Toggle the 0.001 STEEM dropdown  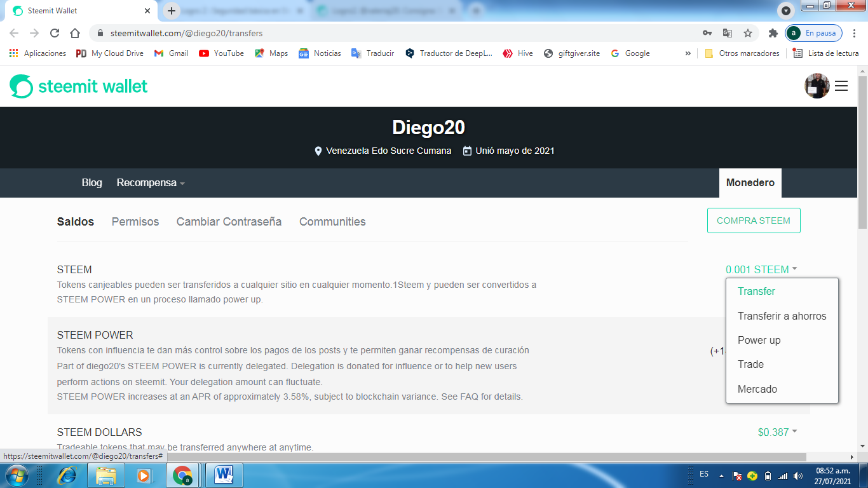click(761, 269)
